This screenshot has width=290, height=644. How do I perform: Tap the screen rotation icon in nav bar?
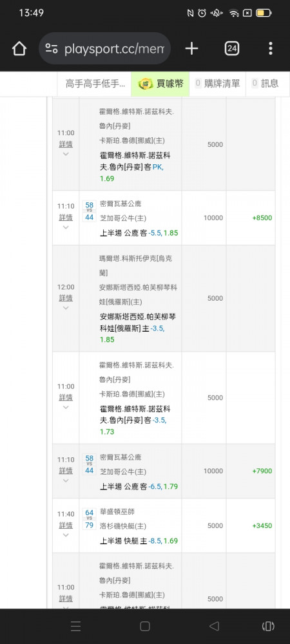[x=268, y=626]
